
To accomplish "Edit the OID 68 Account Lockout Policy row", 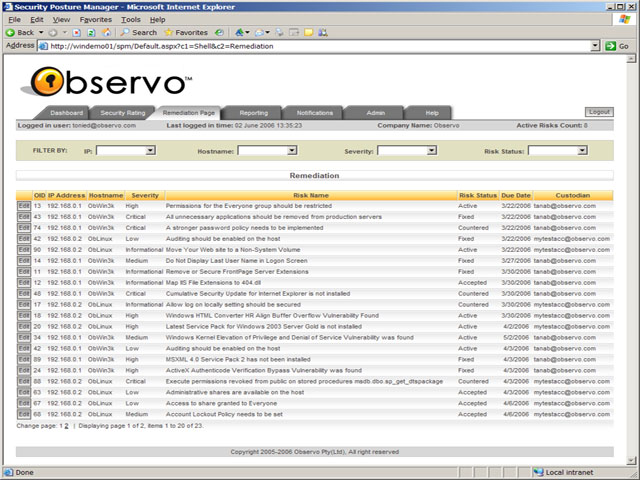I will pos(24,414).
